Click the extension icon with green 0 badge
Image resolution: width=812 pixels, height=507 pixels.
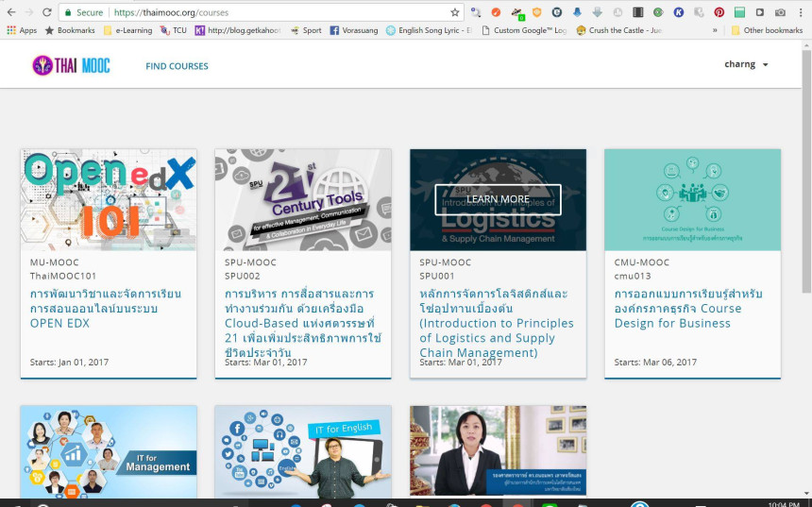point(516,12)
